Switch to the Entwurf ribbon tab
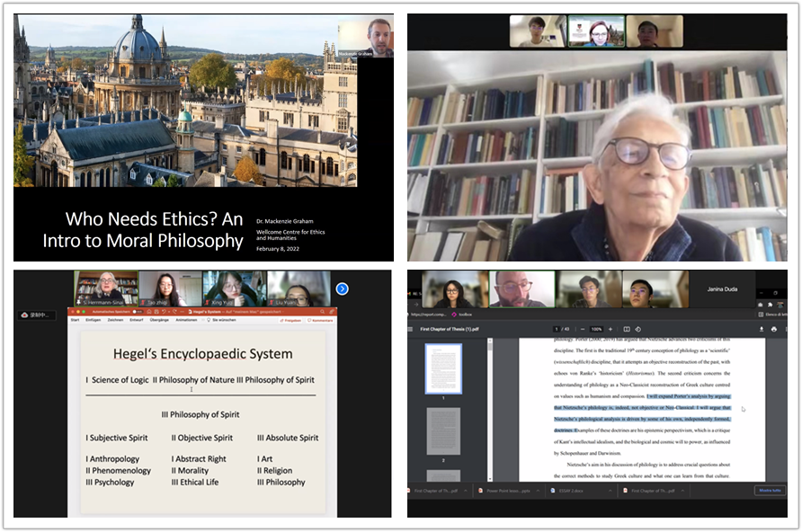The width and height of the screenshot is (802, 532). pyautogui.click(x=137, y=320)
